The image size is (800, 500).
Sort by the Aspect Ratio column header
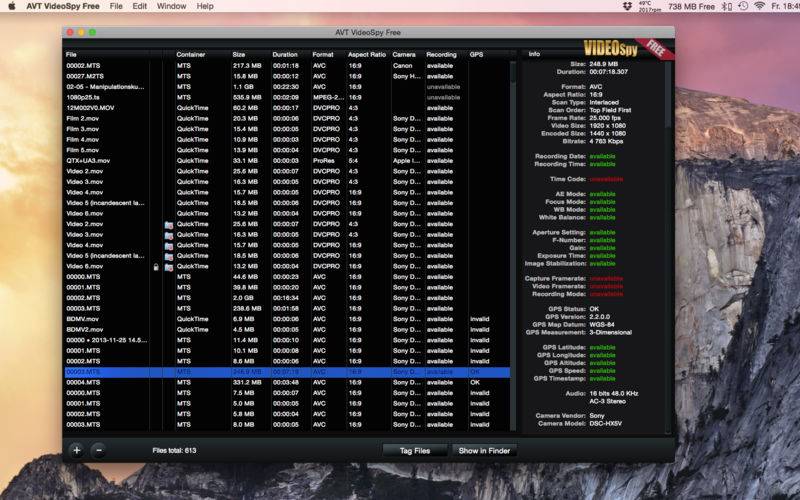point(367,54)
